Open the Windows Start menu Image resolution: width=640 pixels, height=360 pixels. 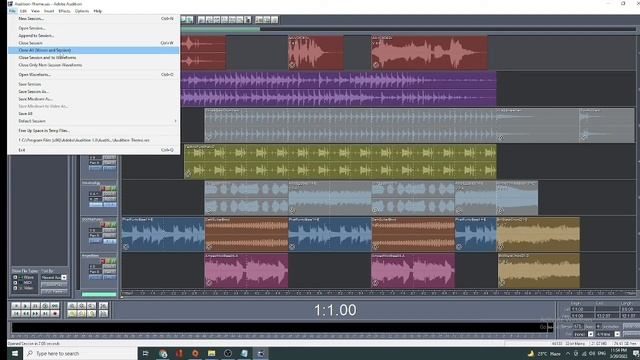point(15,353)
